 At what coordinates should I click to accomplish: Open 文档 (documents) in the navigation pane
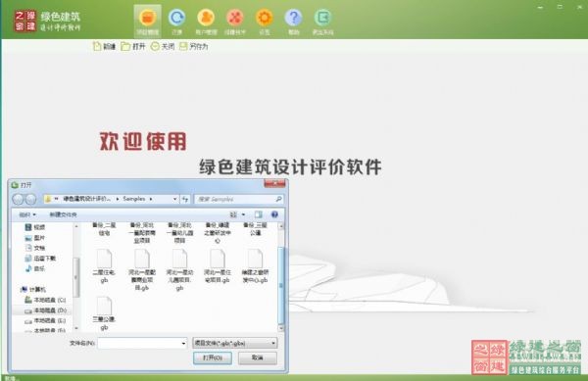click(x=35, y=248)
